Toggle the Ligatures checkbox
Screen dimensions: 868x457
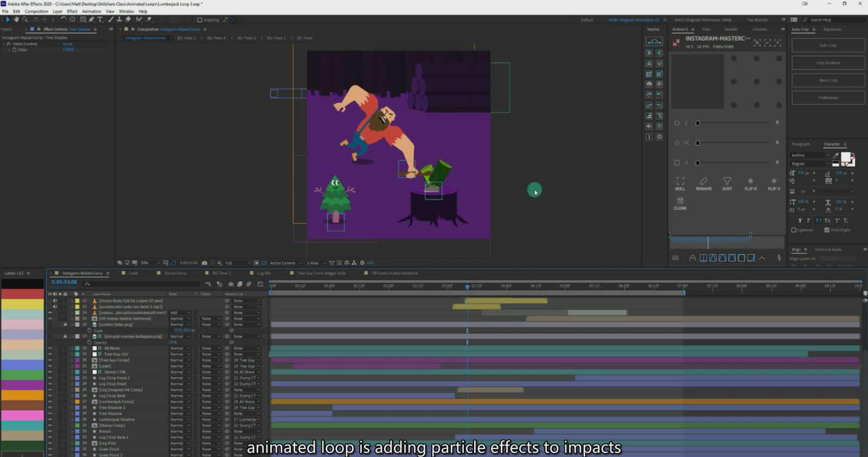pyautogui.click(x=794, y=230)
